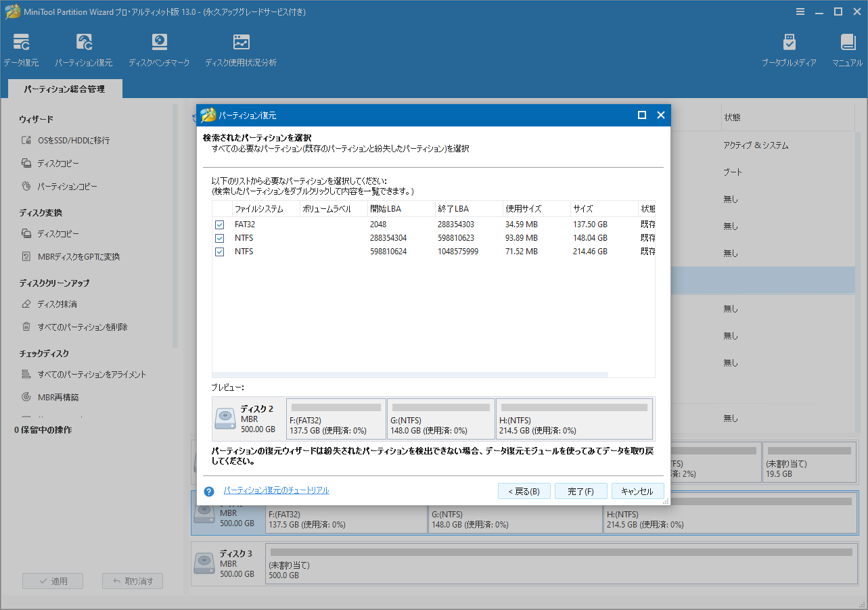Open the マニュアル icon
The height and width of the screenshot is (610, 868).
847,49
